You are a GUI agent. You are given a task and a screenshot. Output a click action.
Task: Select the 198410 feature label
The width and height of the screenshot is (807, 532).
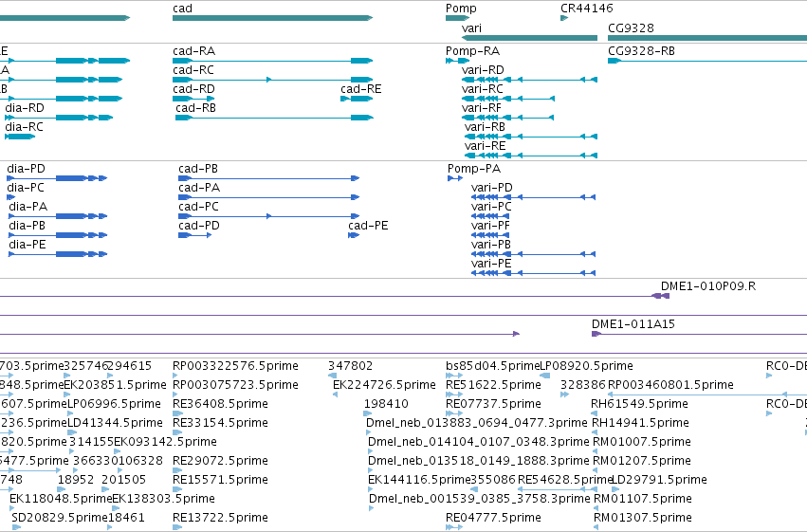click(386, 404)
